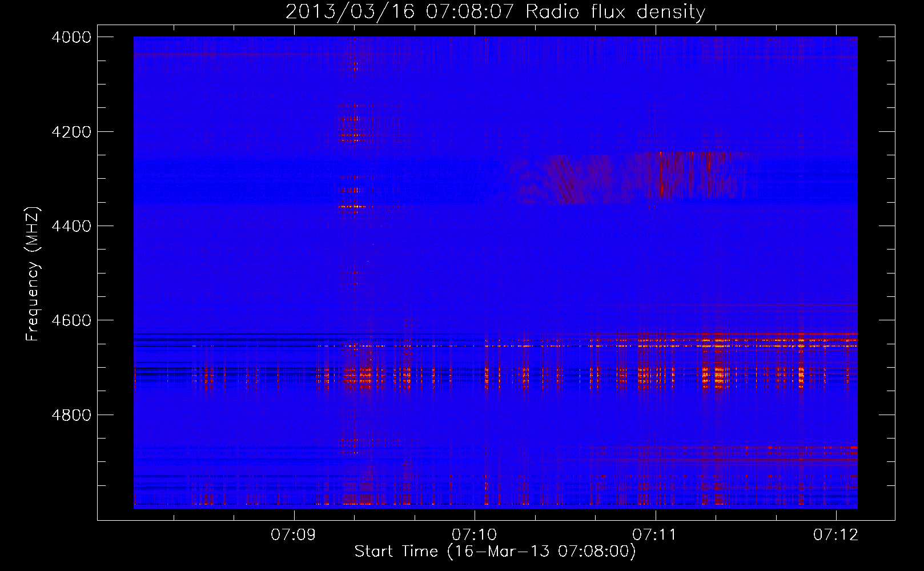Click the 'Frequency (MHZ)' axis title
Viewport: 924px width, 571px height.
(33, 274)
